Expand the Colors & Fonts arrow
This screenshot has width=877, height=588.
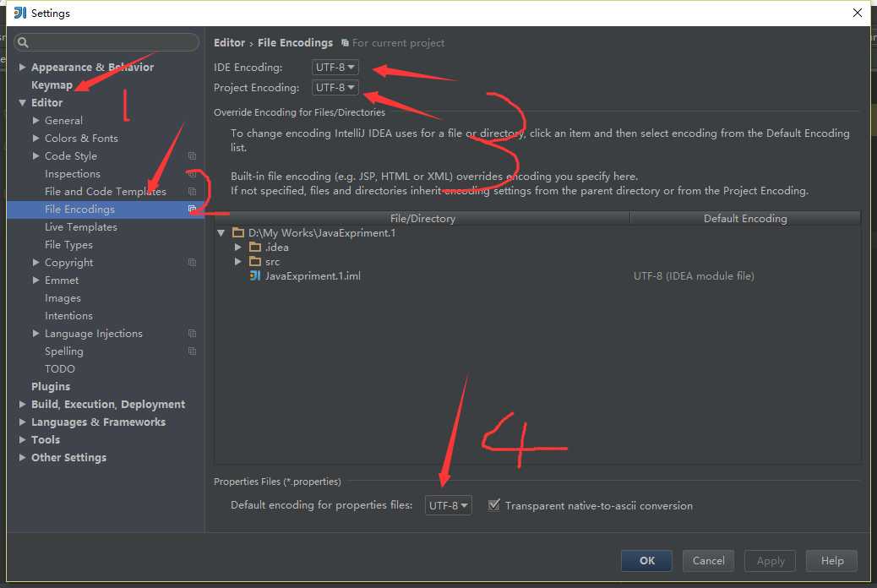35,138
